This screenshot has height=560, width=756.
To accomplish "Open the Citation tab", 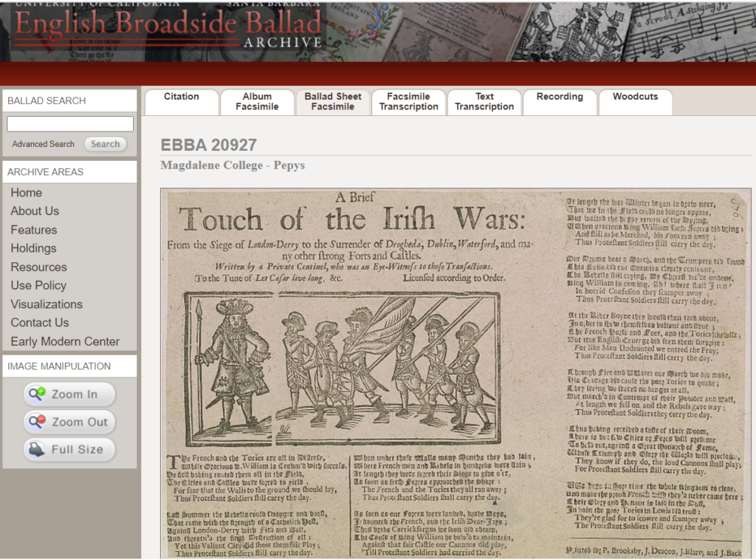I will coord(182,102).
